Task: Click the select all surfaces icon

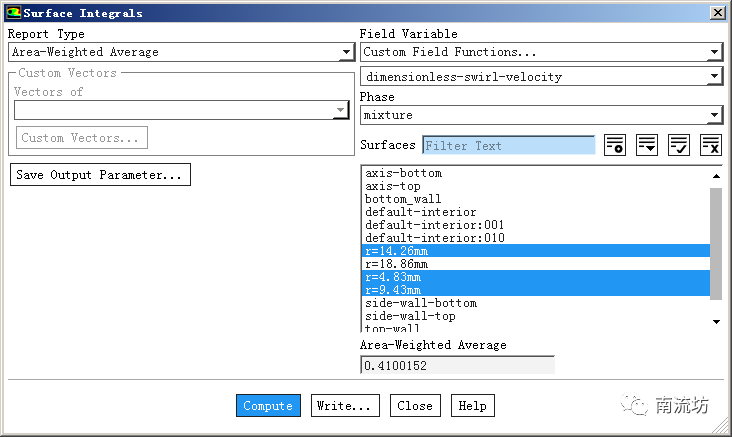Action: point(679,145)
